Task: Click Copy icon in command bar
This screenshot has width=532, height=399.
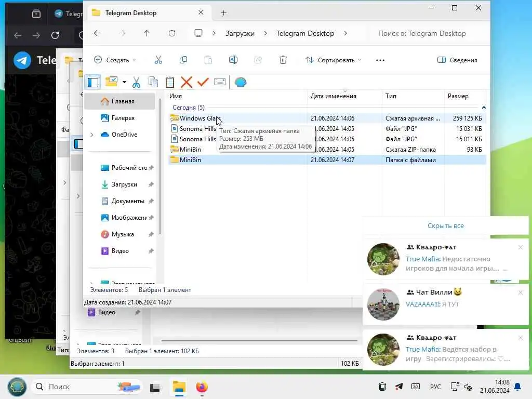Action: tap(183, 60)
